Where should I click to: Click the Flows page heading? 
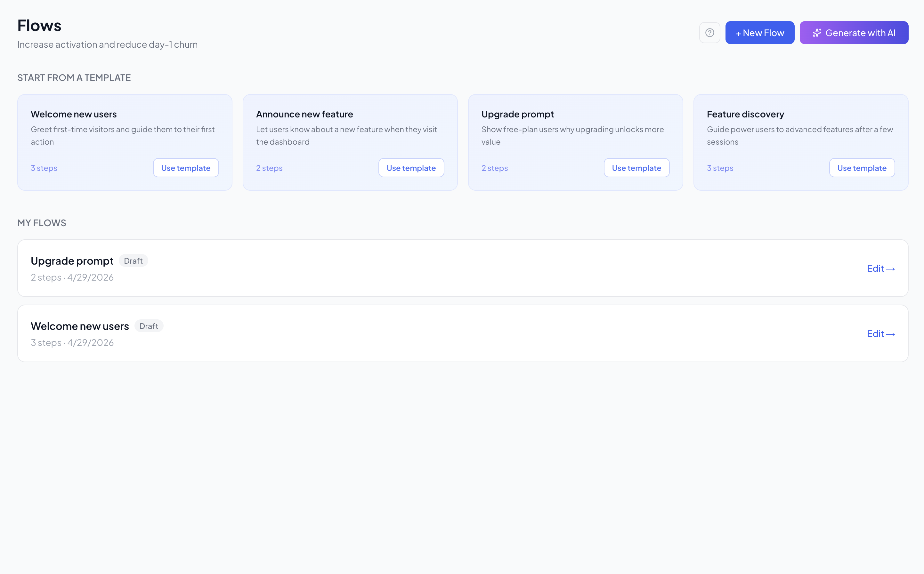[39, 26]
